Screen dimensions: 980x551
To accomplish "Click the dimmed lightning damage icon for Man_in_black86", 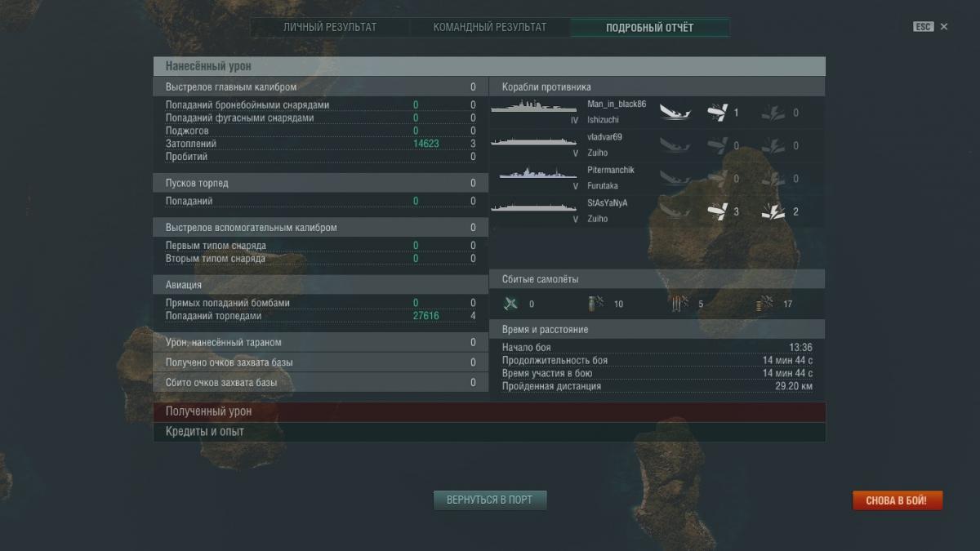I will click(x=773, y=112).
